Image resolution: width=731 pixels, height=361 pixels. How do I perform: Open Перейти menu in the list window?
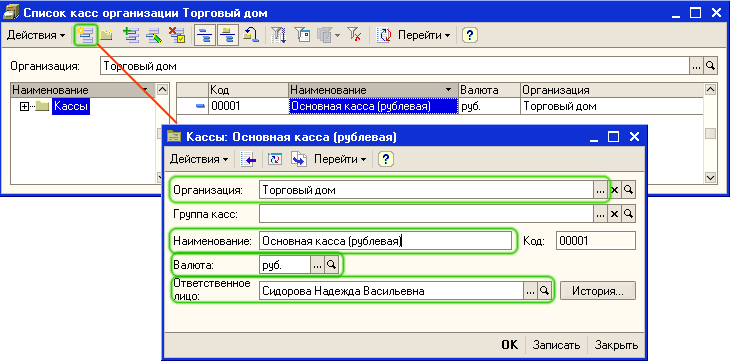coord(424,35)
